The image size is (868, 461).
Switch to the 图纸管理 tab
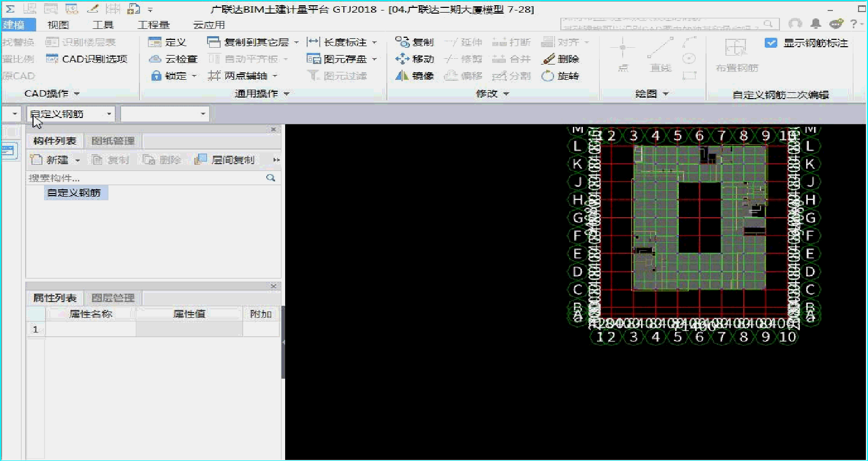click(113, 141)
